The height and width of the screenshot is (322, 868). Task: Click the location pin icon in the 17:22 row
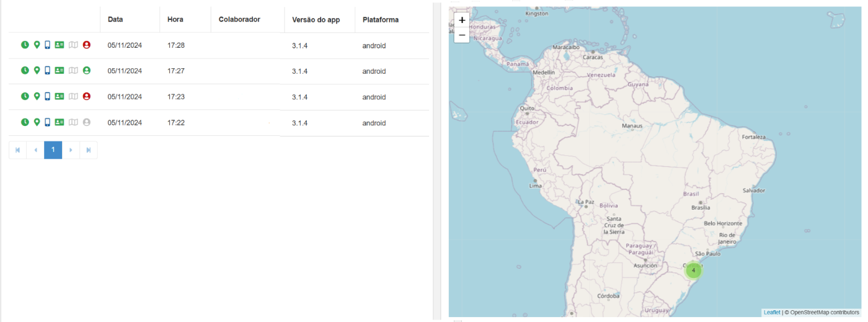(37, 122)
